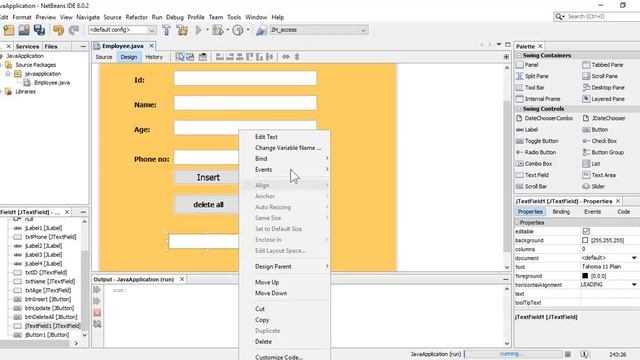Click the Insert button on form
The width and height of the screenshot is (640, 360).
[208, 178]
